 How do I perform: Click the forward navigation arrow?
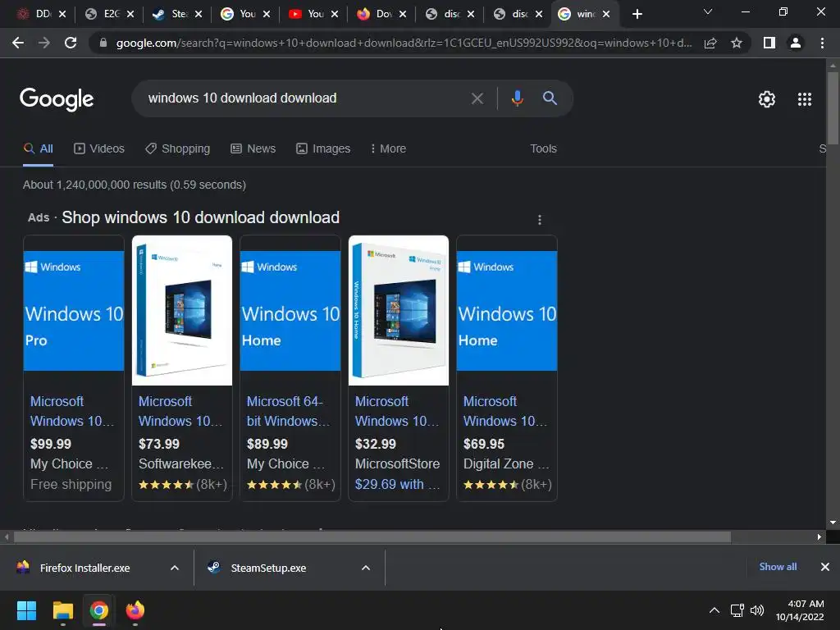pos(44,43)
